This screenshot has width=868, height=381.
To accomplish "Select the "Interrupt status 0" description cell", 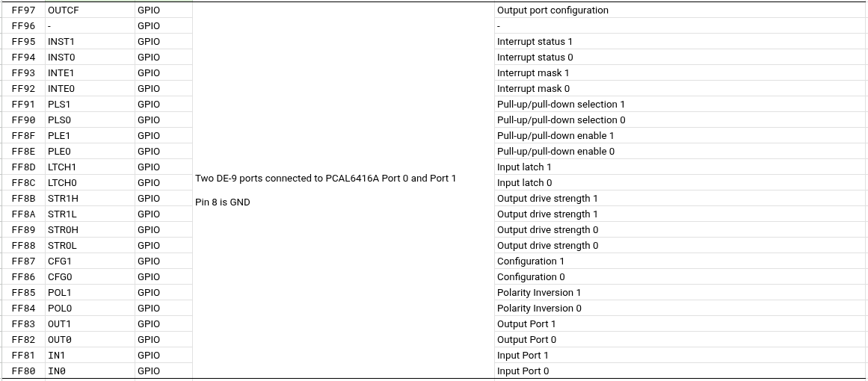I will coord(535,58).
